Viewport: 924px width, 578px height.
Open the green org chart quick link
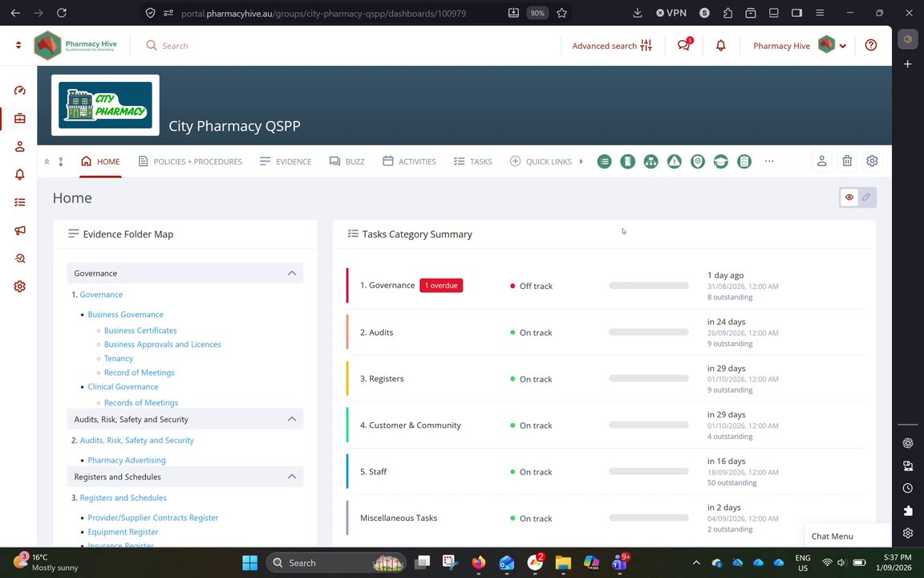(650, 161)
